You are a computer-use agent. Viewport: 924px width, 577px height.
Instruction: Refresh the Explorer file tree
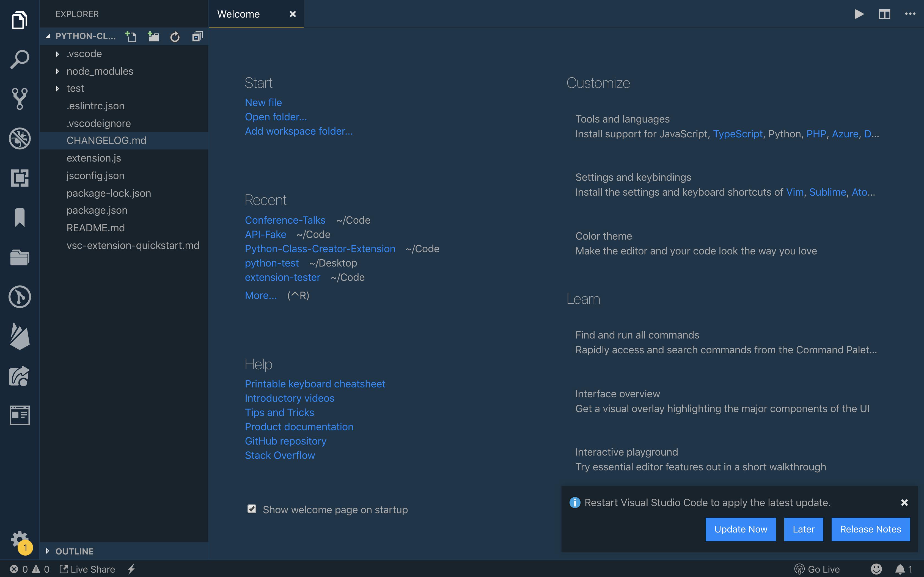(x=175, y=37)
